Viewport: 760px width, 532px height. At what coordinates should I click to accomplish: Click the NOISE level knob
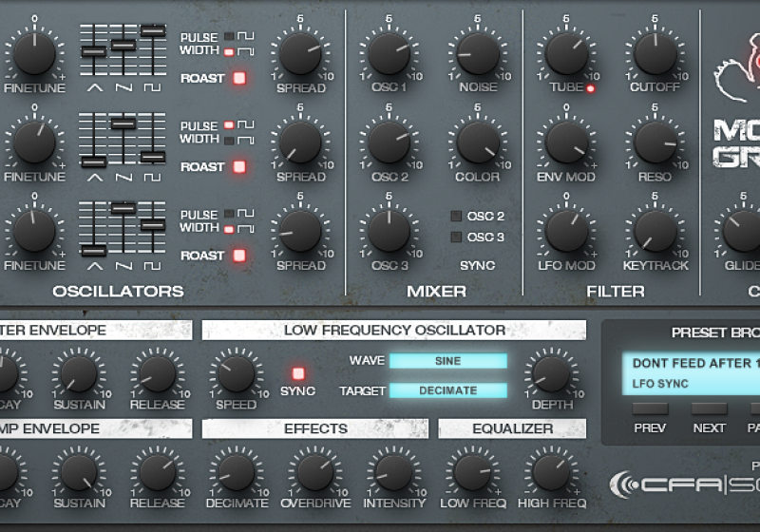[x=478, y=53]
